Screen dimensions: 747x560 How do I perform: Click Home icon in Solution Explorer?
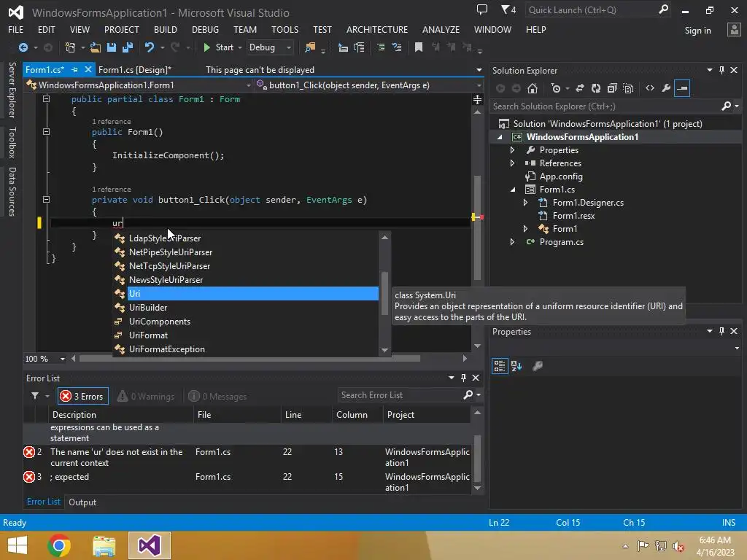click(x=533, y=88)
